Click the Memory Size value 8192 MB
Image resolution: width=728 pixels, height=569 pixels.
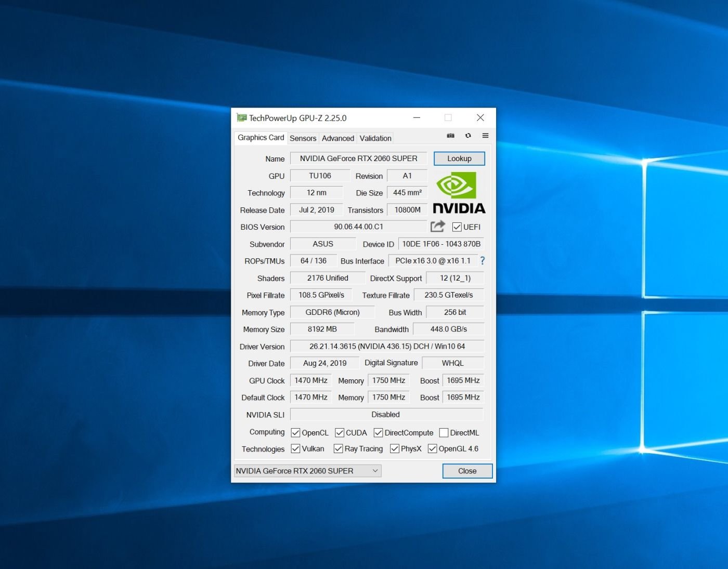(322, 329)
